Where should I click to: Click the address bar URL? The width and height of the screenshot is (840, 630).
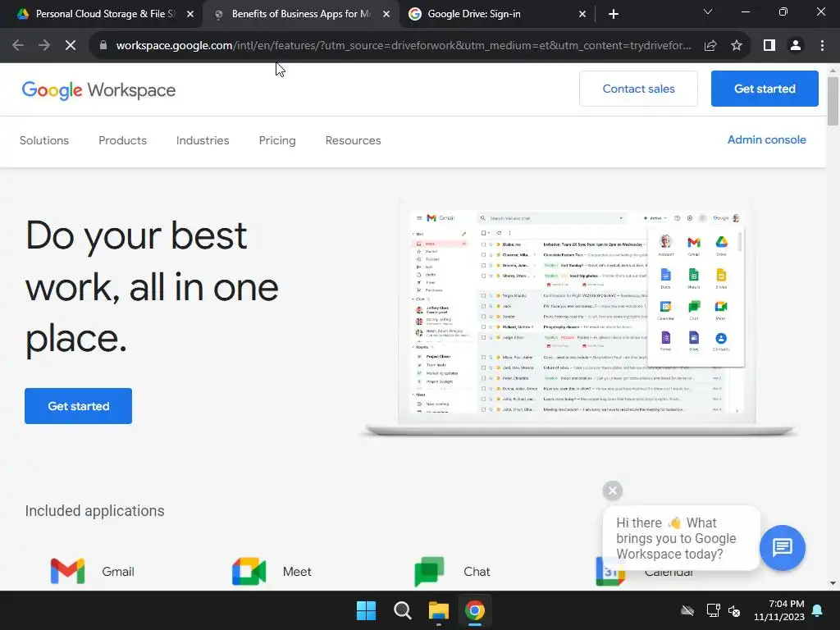(x=404, y=46)
